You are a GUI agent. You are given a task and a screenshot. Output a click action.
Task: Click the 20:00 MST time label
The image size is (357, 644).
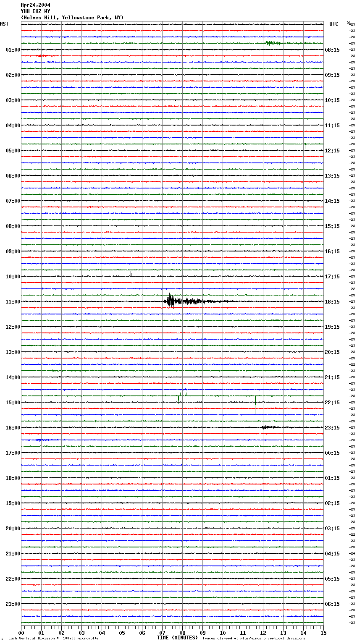tap(13, 529)
